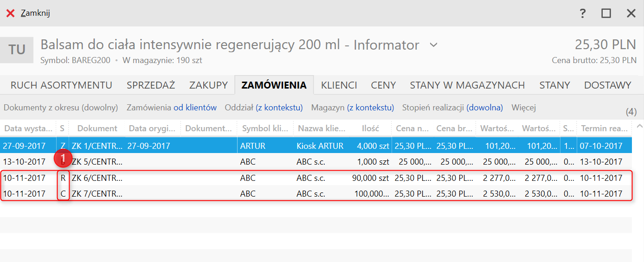The image size is (644, 262).
Task: Click the Zamknij close label
Action: point(35,13)
